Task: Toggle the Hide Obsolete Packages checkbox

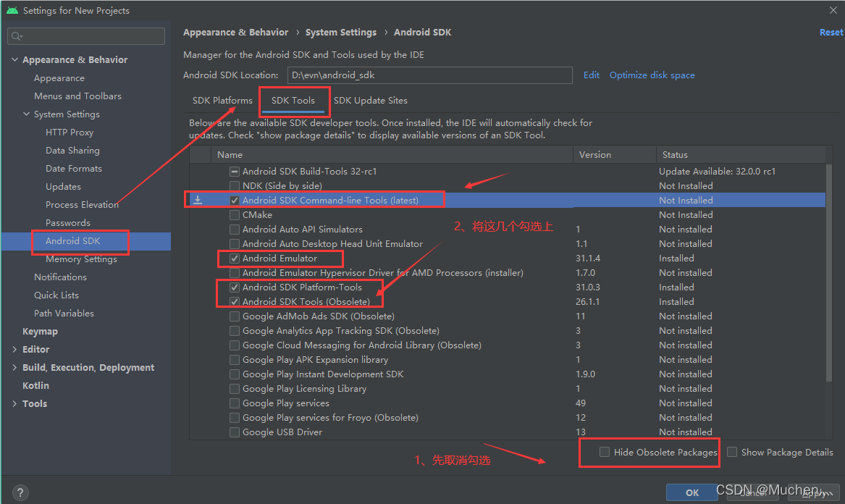Action: click(605, 453)
